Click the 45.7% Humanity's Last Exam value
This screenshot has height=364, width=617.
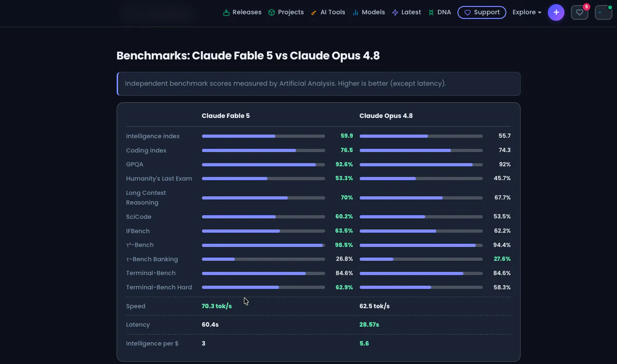tap(502, 178)
